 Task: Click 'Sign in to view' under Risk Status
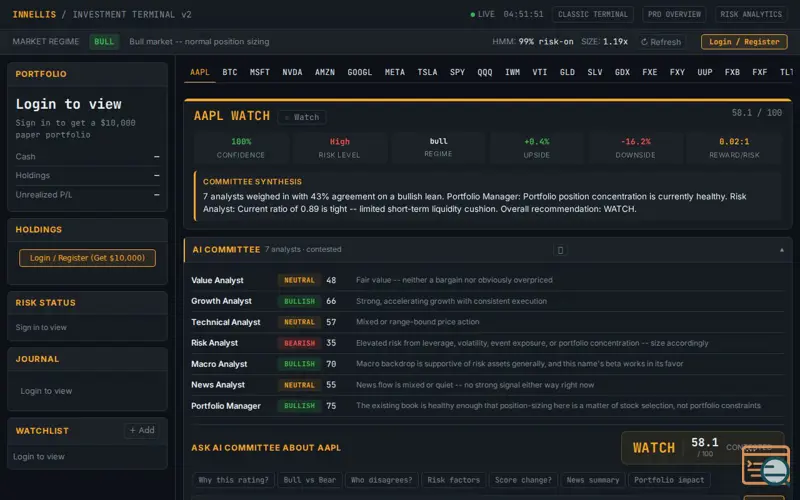[41, 328]
